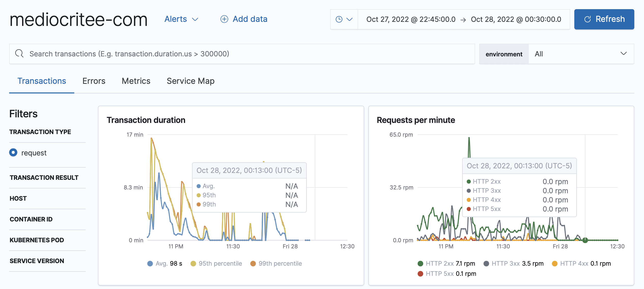The height and width of the screenshot is (289, 644).
Task: Toggle the HTTP 2xx legend series
Action: click(439, 264)
